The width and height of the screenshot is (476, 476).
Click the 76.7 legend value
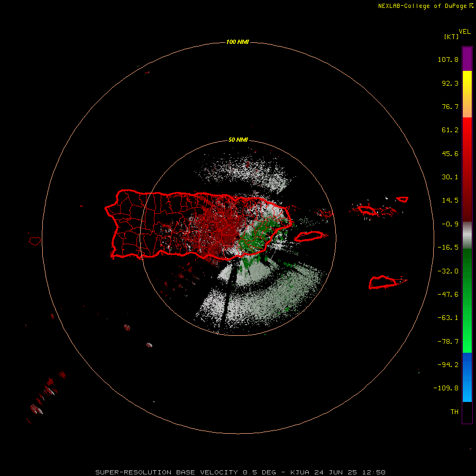pyautogui.click(x=450, y=106)
